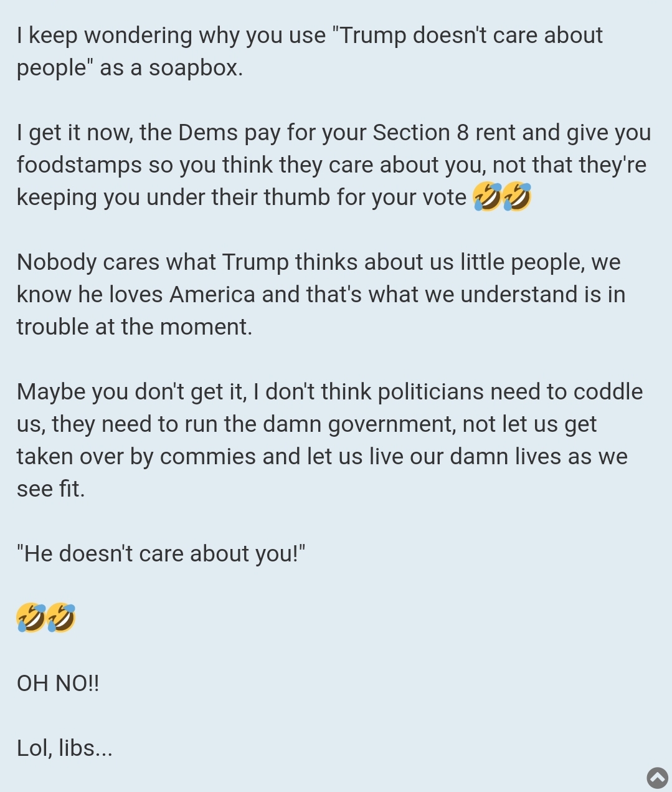Click the scroll-to-top arrow icon
The height and width of the screenshot is (792, 672).
[657, 777]
